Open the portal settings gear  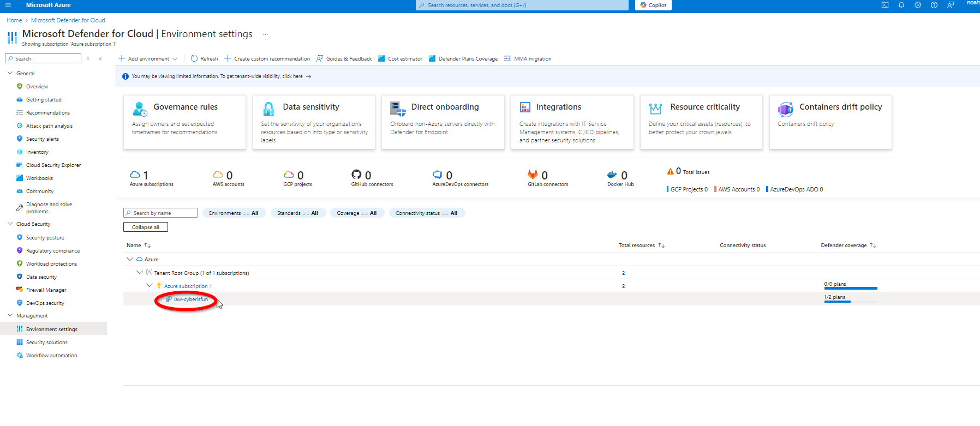(x=918, y=5)
